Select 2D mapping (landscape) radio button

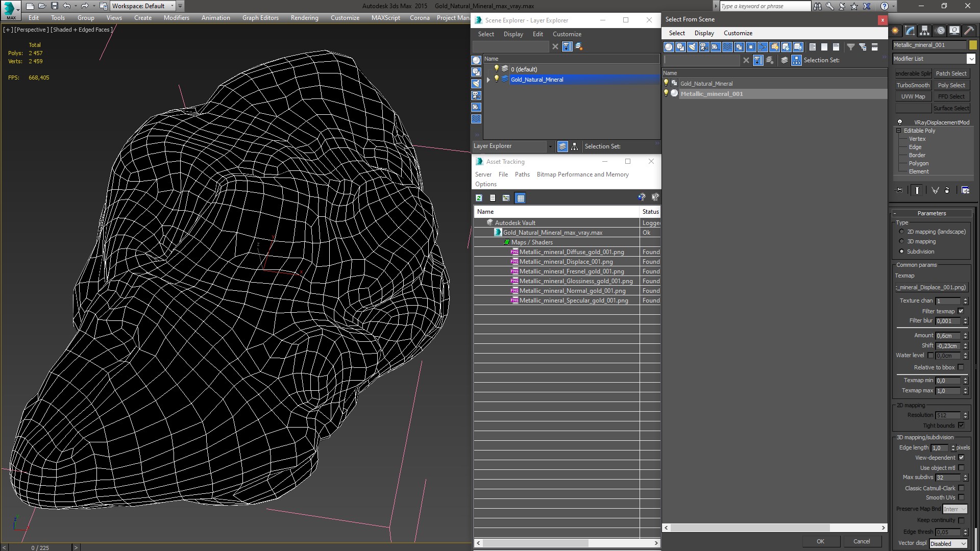pos(901,232)
